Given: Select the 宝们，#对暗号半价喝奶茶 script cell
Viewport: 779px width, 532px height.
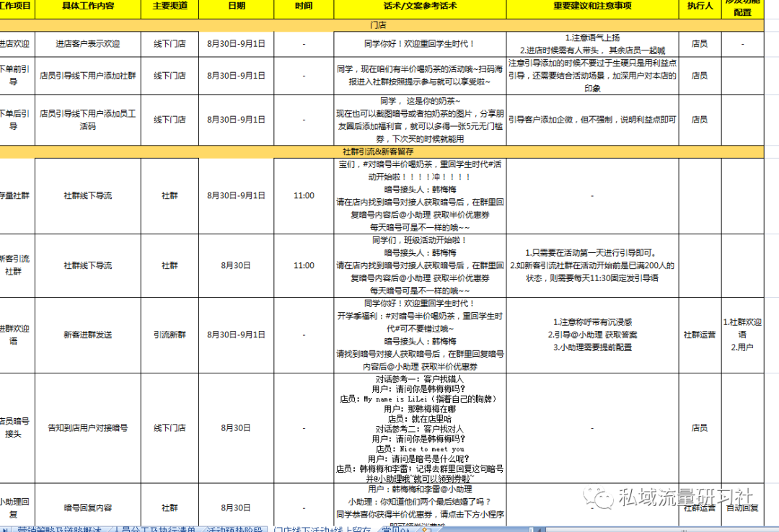Looking at the screenshot, I should click(421, 196).
